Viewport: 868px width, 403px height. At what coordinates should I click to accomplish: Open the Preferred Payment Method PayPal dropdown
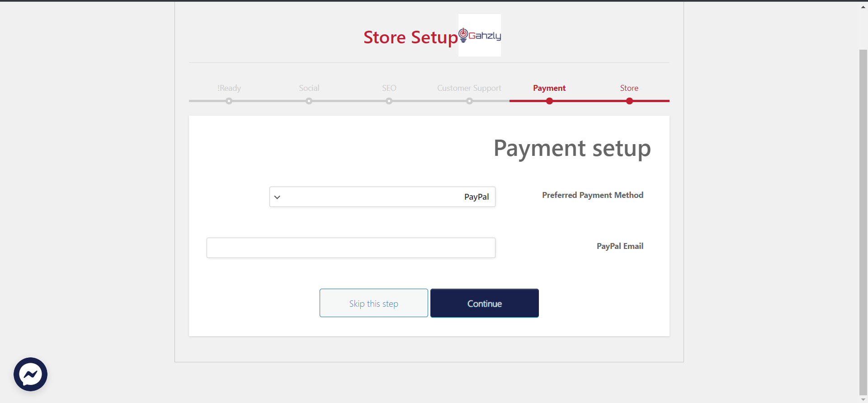click(382, 197)
